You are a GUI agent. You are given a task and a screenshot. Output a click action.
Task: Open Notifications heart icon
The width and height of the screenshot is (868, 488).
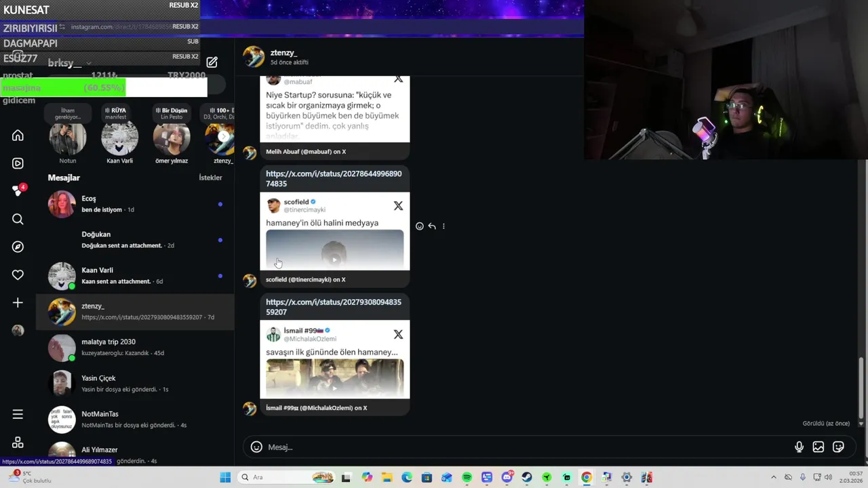[18, 274]
